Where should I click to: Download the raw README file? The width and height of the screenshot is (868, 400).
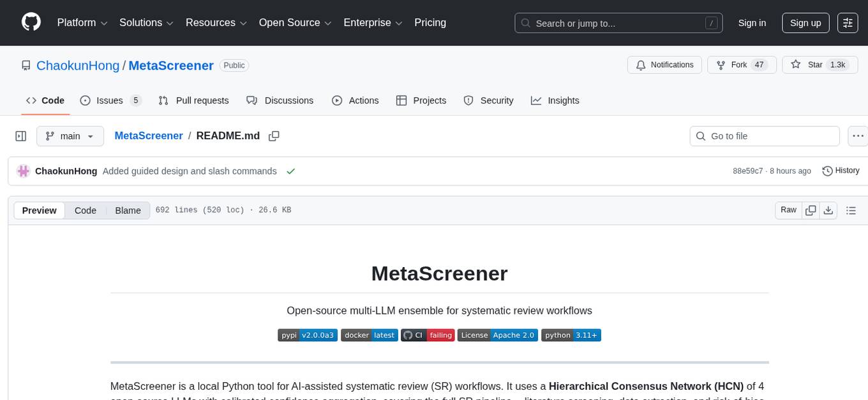coord(828,210)
